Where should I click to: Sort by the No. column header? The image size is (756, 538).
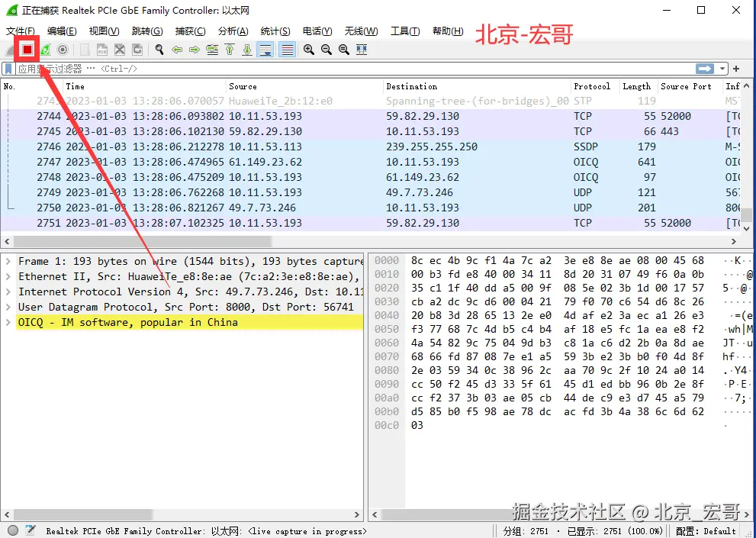(x=32, y=86)
